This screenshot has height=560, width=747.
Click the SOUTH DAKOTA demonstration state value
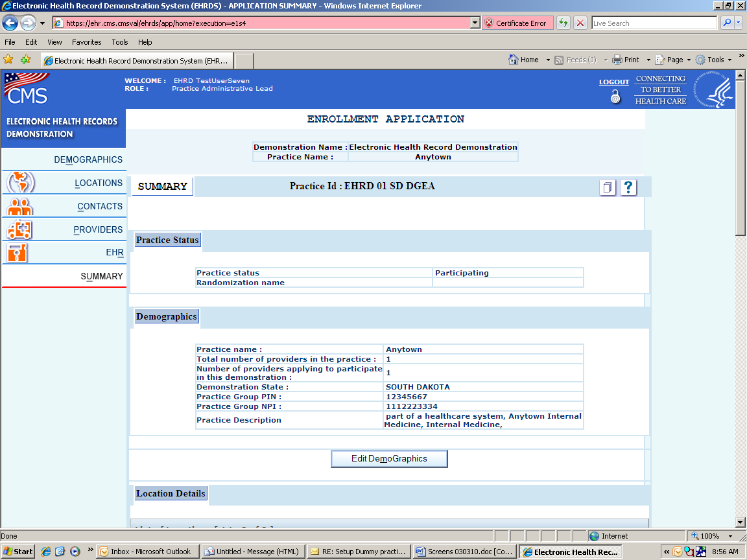[418, 387]
